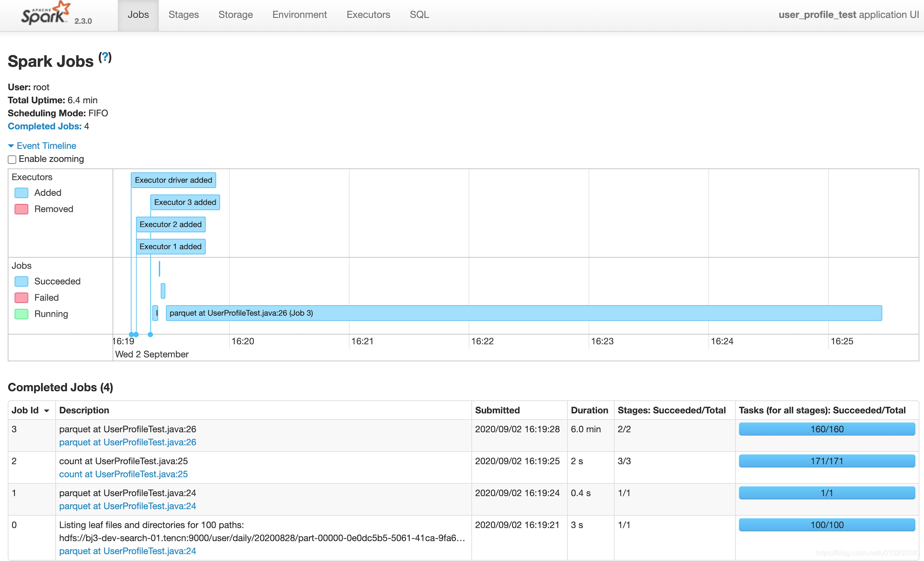Open the Spark Jobs help question mark

click(x=105, y=57)
